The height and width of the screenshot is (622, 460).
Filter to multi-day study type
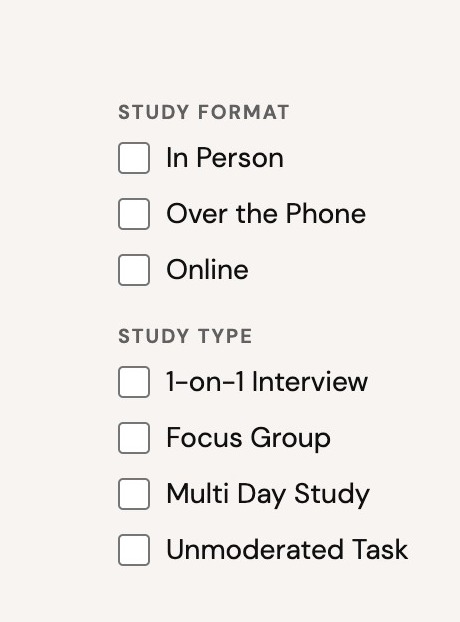point(134,494)
